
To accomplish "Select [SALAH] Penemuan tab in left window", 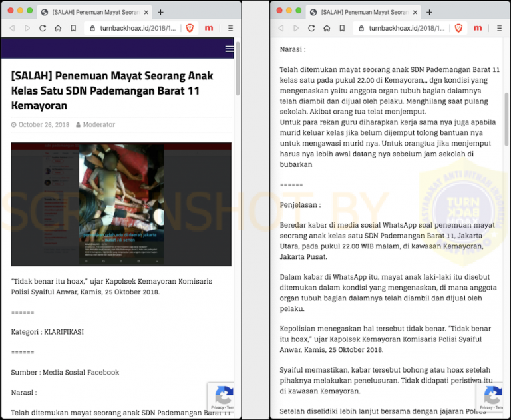I will pyautogui.click(x=95, y=13).
